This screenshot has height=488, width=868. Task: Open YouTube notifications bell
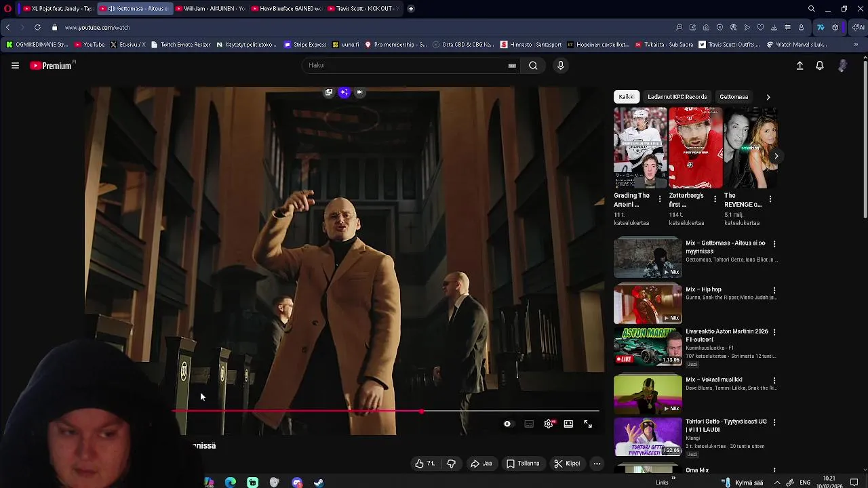pos(820,66)
